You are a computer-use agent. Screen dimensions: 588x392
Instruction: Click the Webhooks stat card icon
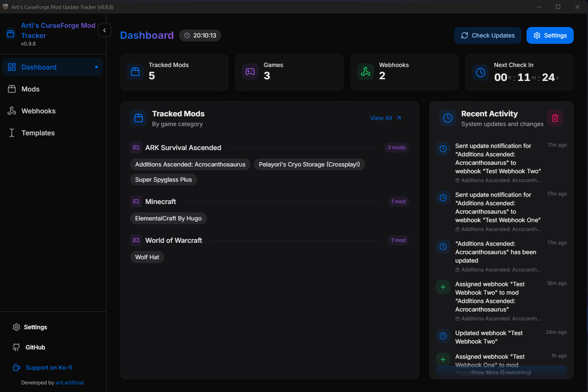pos(366,72)
